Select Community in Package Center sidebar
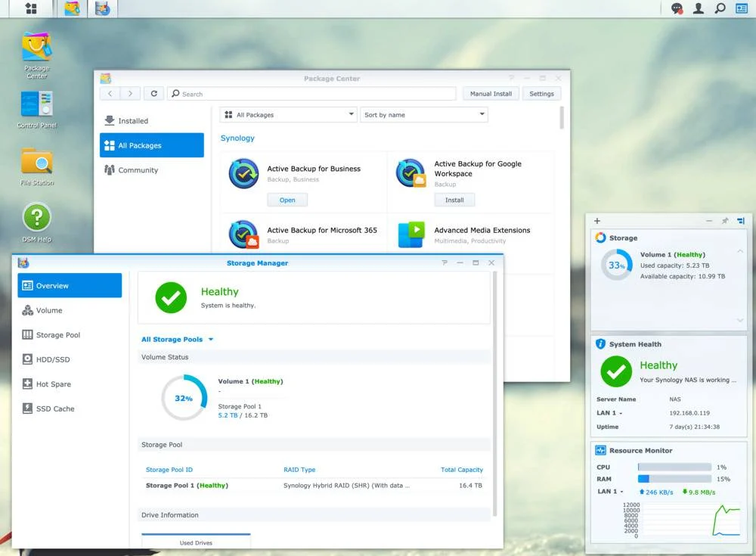756x556 pixels. coord(152,170)
